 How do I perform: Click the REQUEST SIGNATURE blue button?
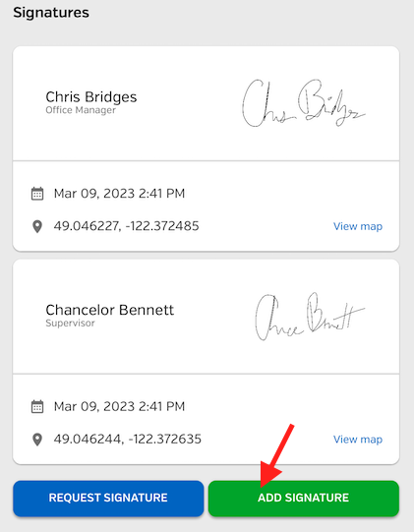(108, 498)
